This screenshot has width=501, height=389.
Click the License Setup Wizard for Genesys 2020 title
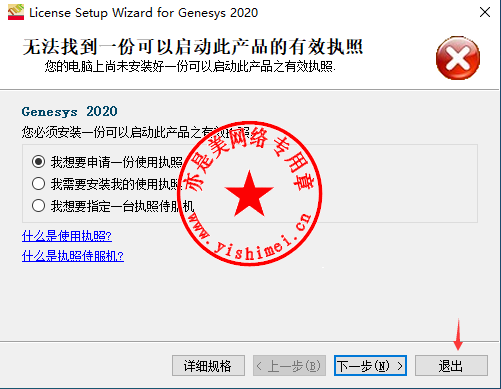(x=144, y=13)
